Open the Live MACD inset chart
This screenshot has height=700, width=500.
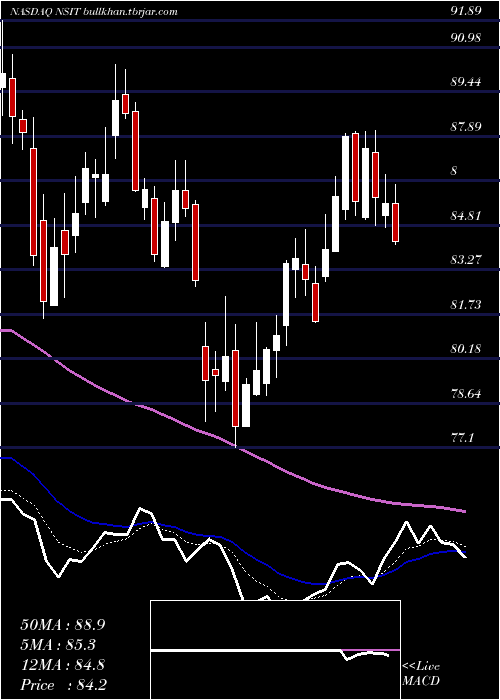click(275, 650)
